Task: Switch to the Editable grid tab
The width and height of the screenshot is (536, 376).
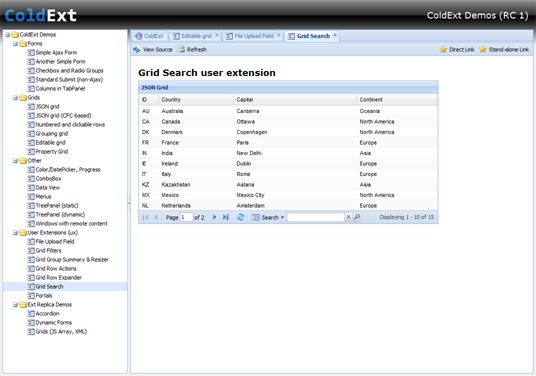Action: tap(196, 36)
